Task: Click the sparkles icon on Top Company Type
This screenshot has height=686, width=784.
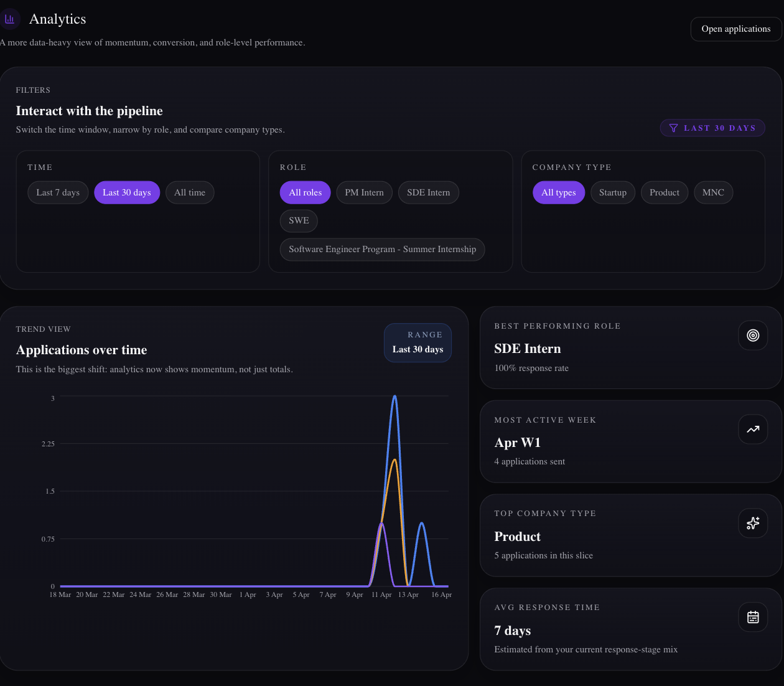Action: click(x=753, y=523)
